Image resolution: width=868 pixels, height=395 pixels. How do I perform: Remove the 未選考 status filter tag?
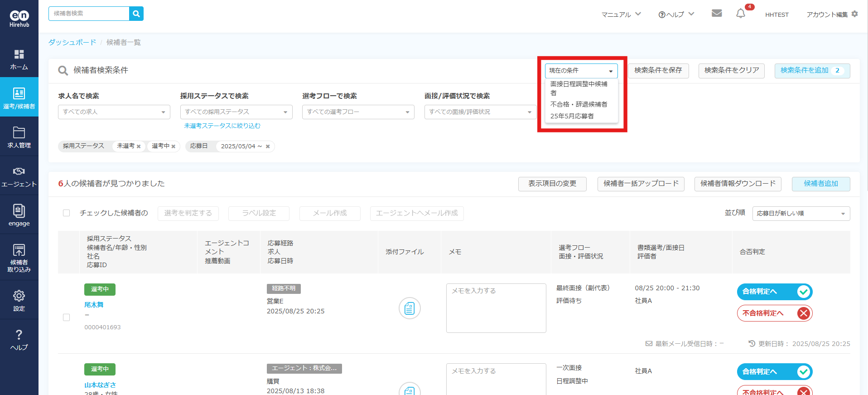tap(139, 146)
